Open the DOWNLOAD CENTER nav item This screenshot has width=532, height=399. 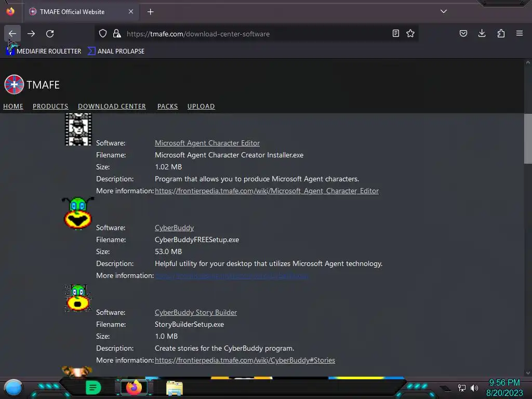(x=112, y=107)
